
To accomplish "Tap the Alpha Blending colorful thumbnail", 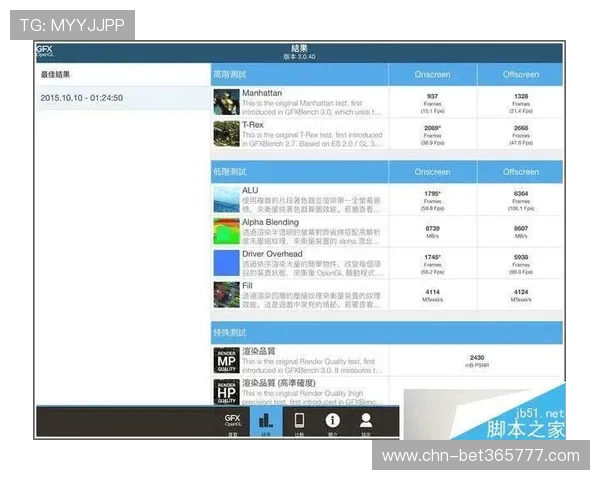I will pyautogui.click(x=226, y=231).
